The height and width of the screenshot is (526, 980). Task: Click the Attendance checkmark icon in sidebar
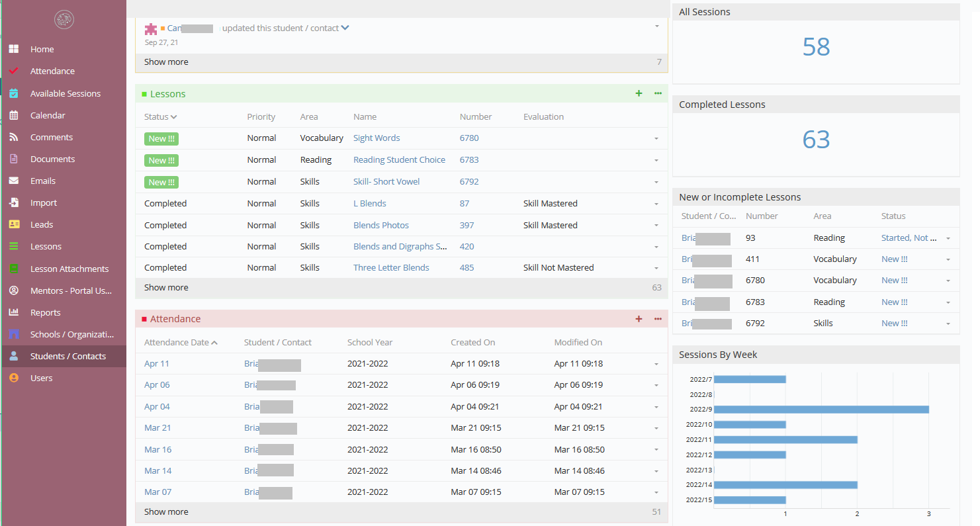14,71
